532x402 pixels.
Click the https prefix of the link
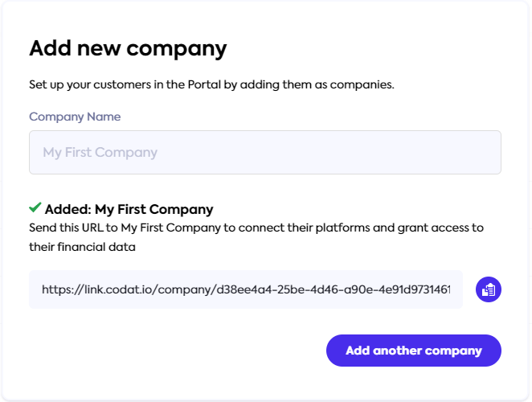coord(57,289)
